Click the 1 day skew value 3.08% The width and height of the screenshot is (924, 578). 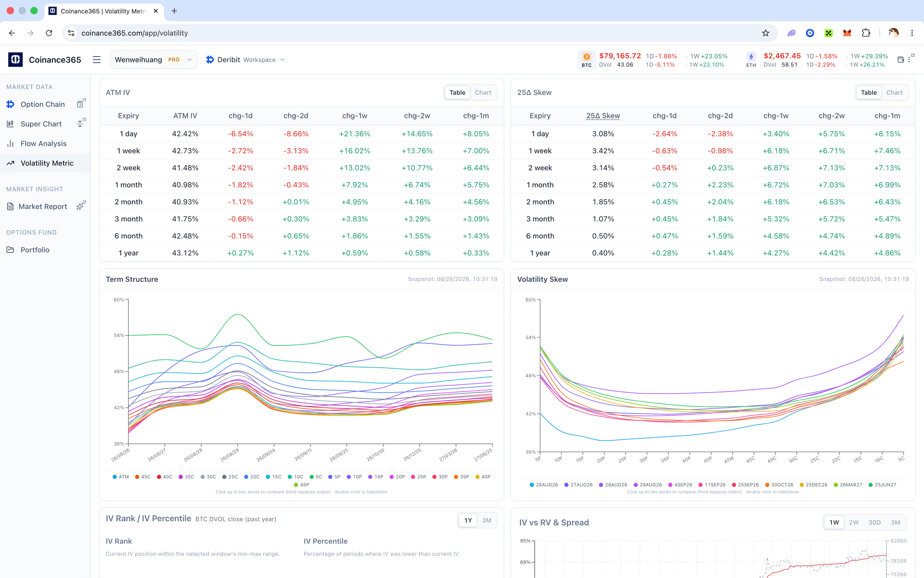point(603,134)
